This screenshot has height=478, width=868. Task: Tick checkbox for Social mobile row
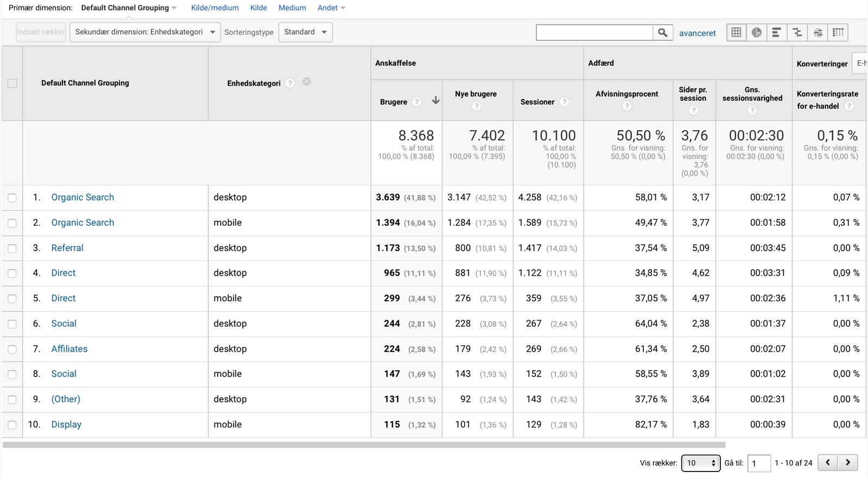tap(12, 374)
